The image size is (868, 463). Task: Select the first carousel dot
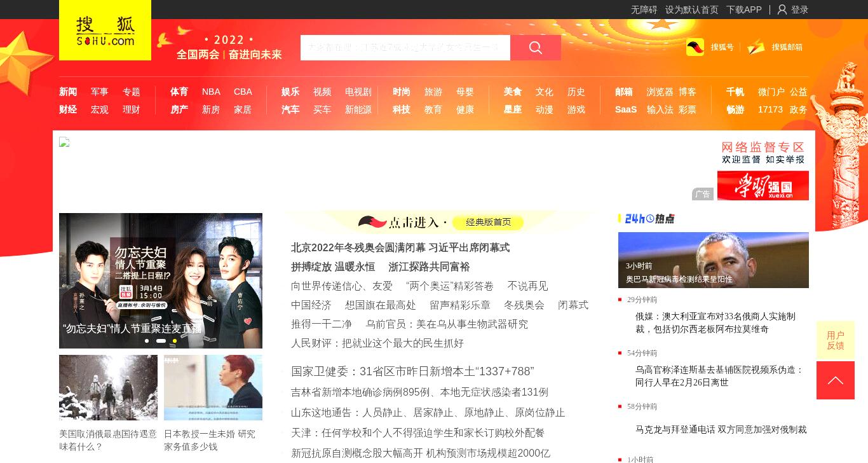coord(147,341)
